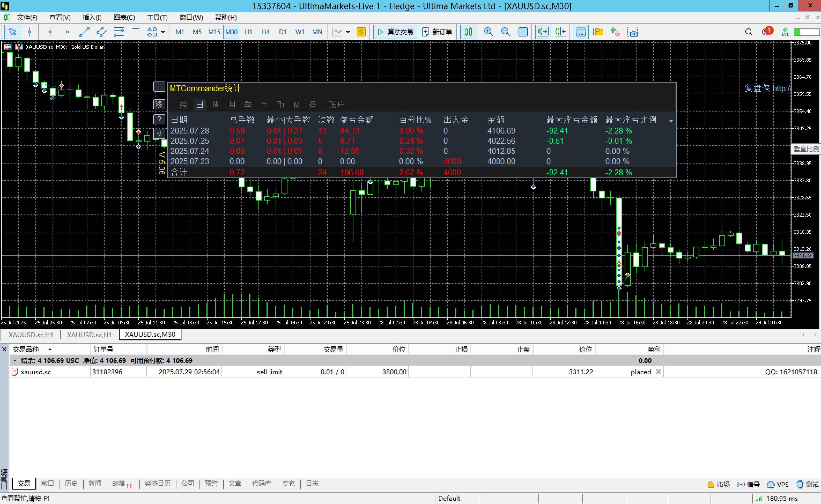Click the zoom in magnifier icon
Viewport: 821px width, 504px height.
tap(488, 32)
